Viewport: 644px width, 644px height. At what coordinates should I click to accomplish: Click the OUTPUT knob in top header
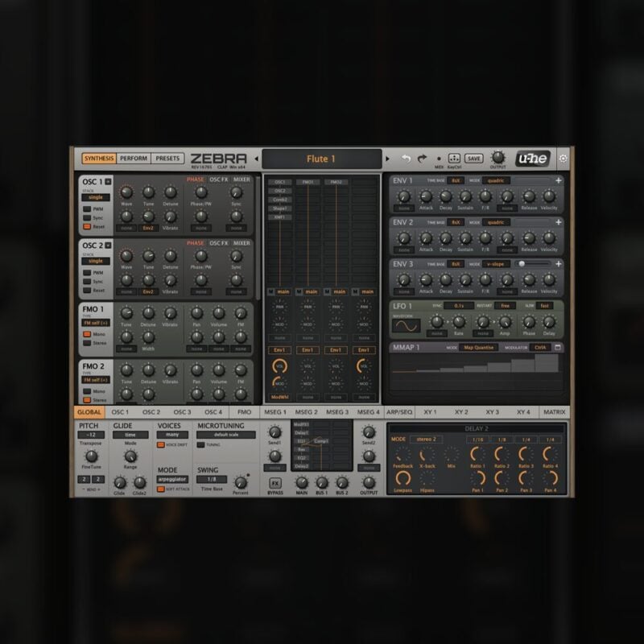498,157
